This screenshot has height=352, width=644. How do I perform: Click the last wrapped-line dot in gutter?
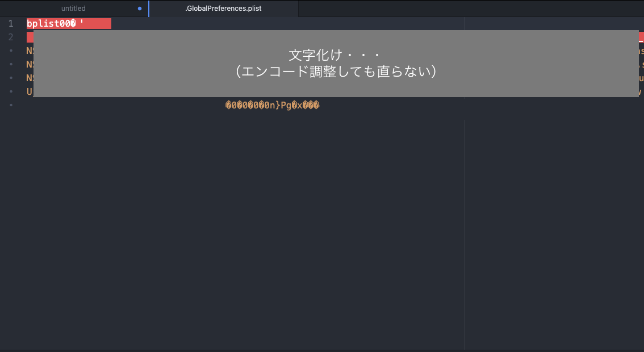pos(11,105)
